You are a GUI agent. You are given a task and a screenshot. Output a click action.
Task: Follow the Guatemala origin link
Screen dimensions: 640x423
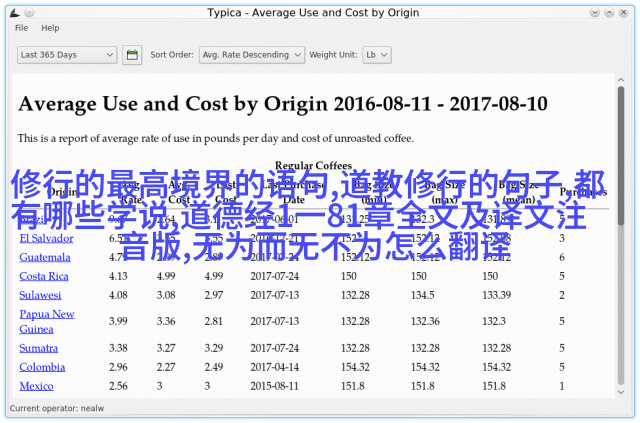[45, 257]
